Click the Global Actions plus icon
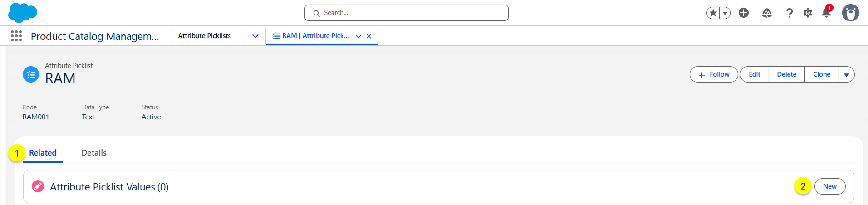Image resolution: width=868 pixels, height=205 pixels. click(x=743, y=13)
